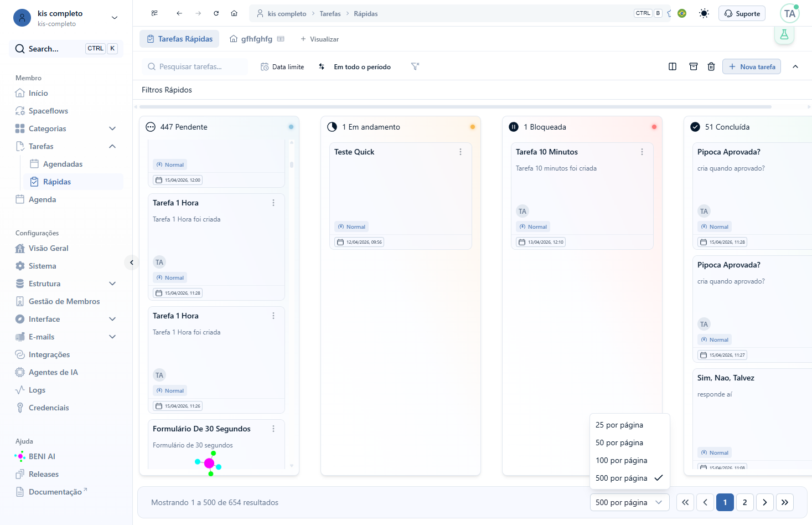Expand the E-mails section
The image size is (812, 525).
pos(112,337)
